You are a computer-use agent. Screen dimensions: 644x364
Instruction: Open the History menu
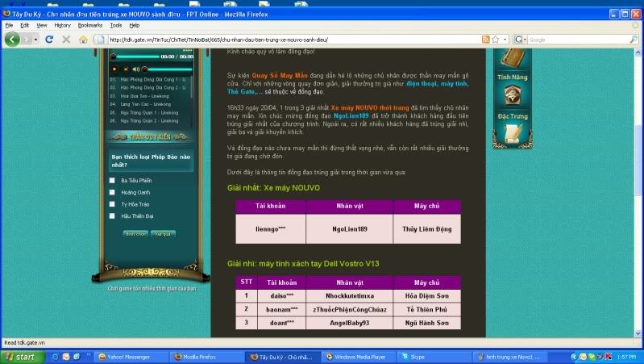click(x=62, y=25)
